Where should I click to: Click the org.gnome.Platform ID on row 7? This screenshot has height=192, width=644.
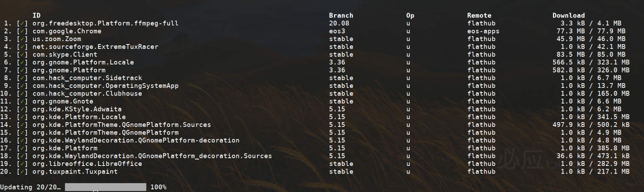[69, 70]
